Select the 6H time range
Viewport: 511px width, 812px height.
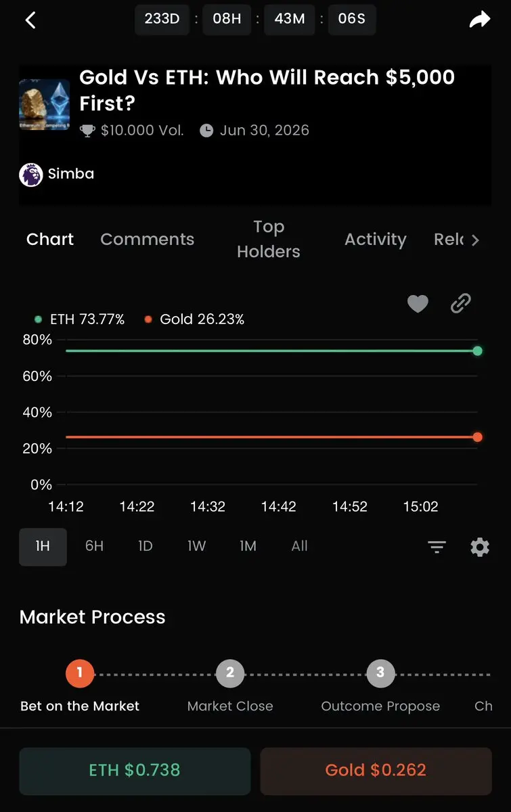click(94, 546)
